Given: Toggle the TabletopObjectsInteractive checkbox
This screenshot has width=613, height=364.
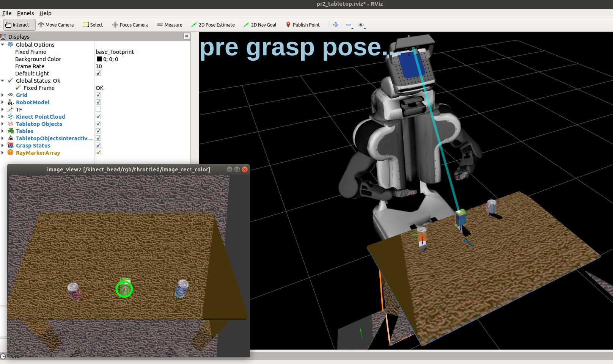Looking at the screenshot, I should pos(98,138).
